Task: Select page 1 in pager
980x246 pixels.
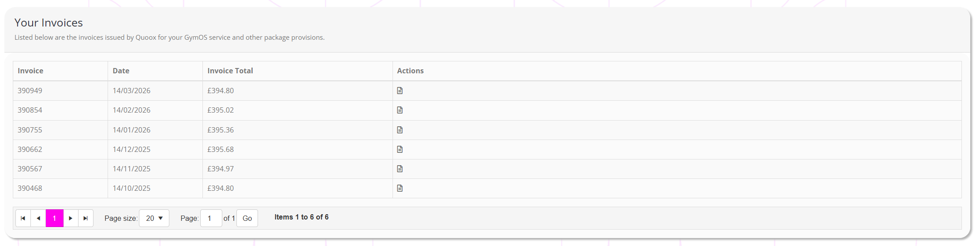Action: [55, 218]
